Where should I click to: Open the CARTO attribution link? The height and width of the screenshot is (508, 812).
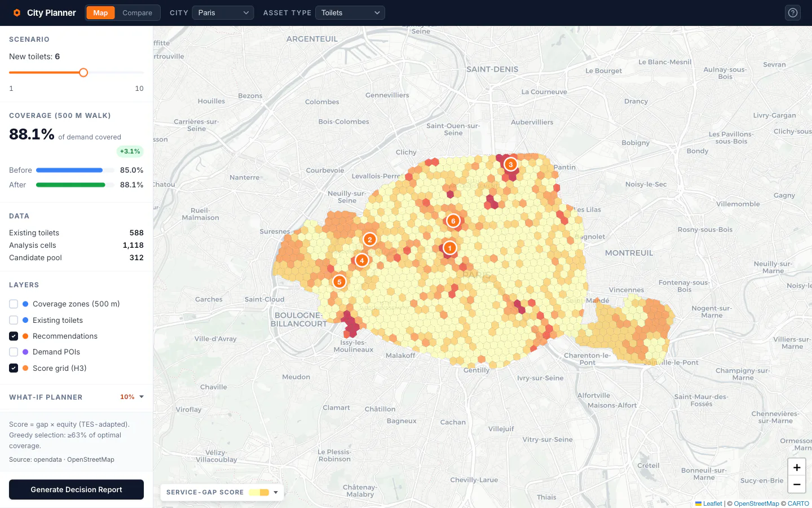[x=798, y=503]
